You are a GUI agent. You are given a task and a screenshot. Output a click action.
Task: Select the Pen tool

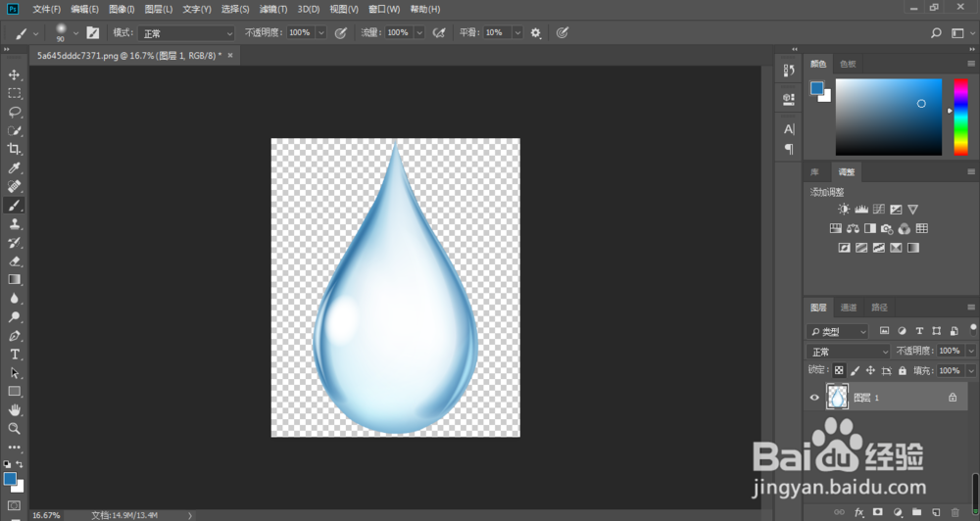point(15,336)
